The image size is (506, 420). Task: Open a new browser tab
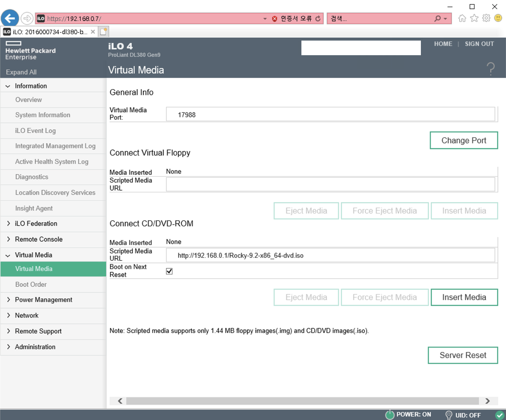point(104,32)
